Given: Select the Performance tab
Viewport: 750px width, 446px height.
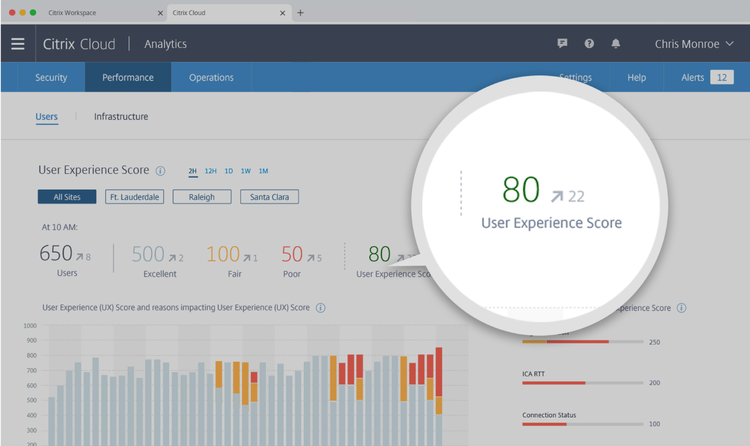Looking at the screenshot, I should pos(128,77).
